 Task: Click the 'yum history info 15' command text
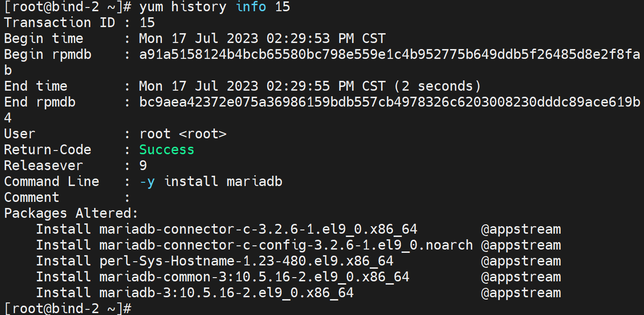coord(215,7)
